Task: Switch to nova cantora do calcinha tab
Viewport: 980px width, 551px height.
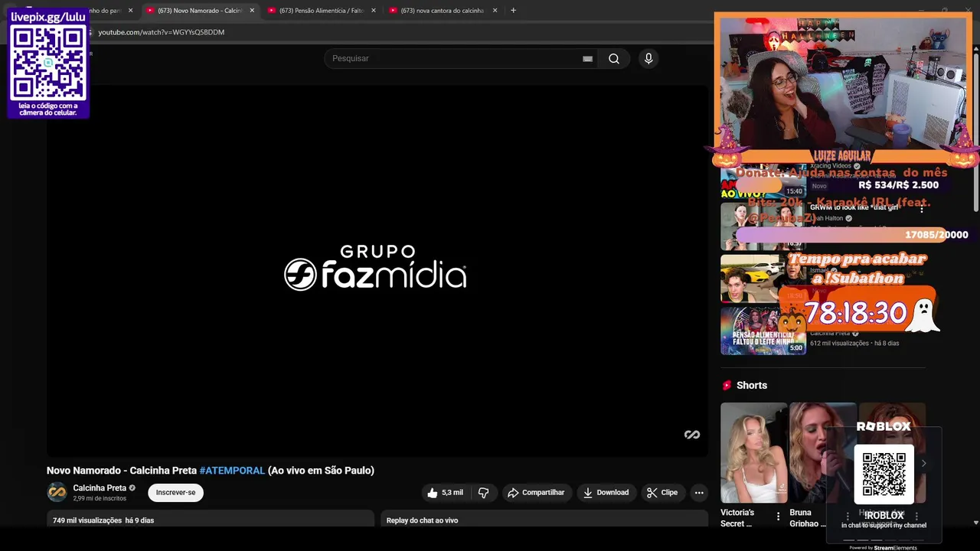Action: coord(443,11)
